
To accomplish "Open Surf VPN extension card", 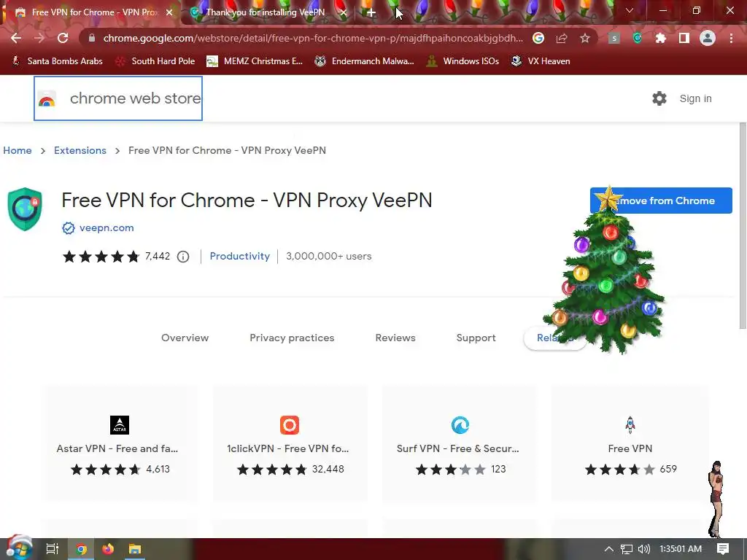I will [x=460, y=443].
